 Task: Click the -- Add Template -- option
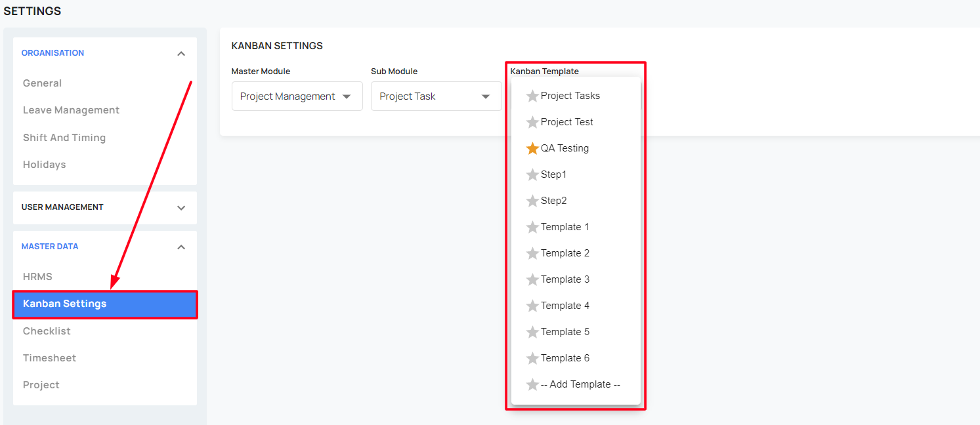(x=580, y=384)
